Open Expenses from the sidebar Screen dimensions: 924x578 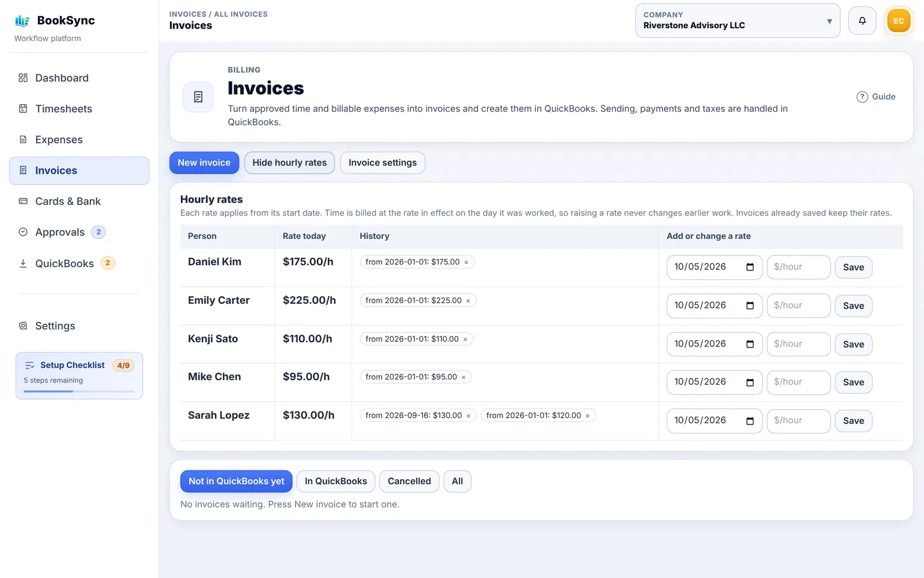pos(79,139)
